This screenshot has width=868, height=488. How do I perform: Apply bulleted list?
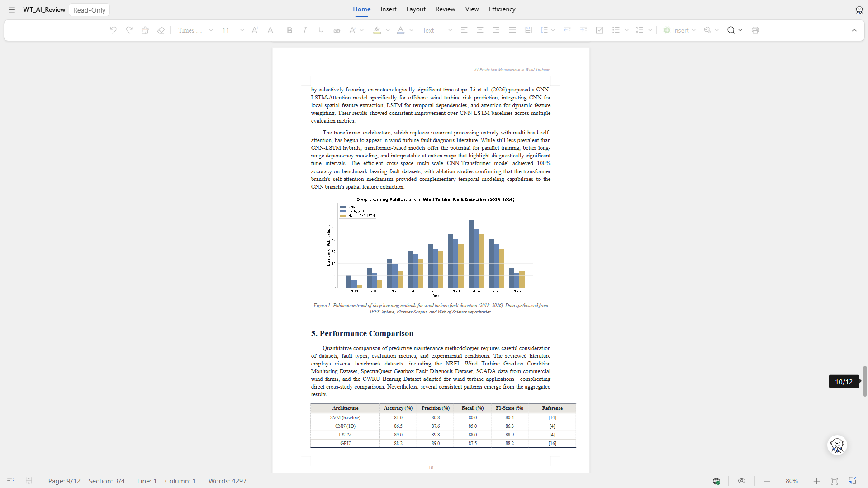[616, 30]
